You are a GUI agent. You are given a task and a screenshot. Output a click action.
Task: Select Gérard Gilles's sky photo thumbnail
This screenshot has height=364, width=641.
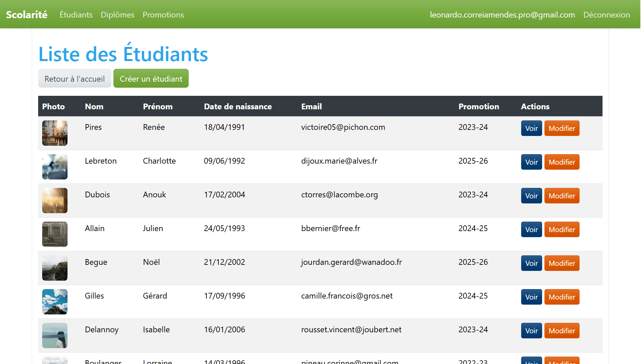pos(55,302)
